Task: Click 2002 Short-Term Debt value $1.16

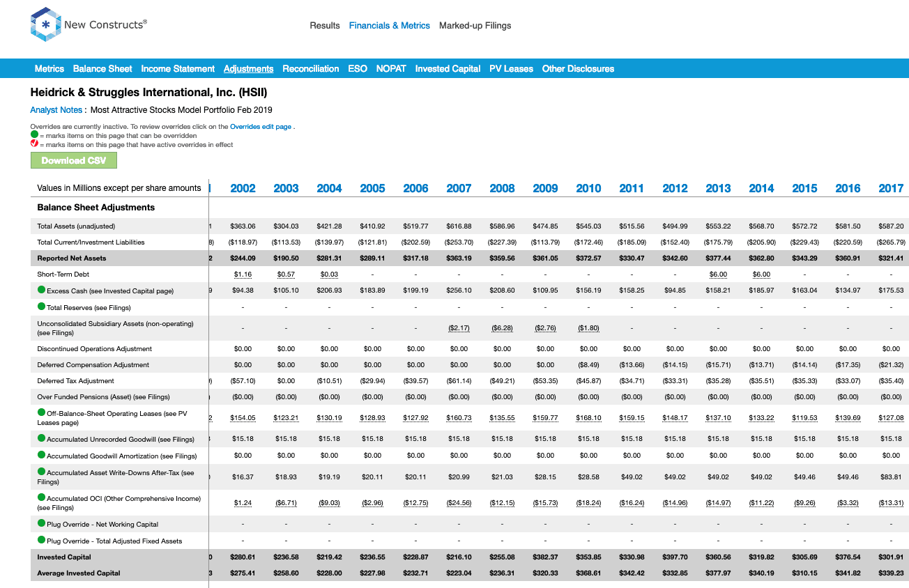Action: (243, 274)
